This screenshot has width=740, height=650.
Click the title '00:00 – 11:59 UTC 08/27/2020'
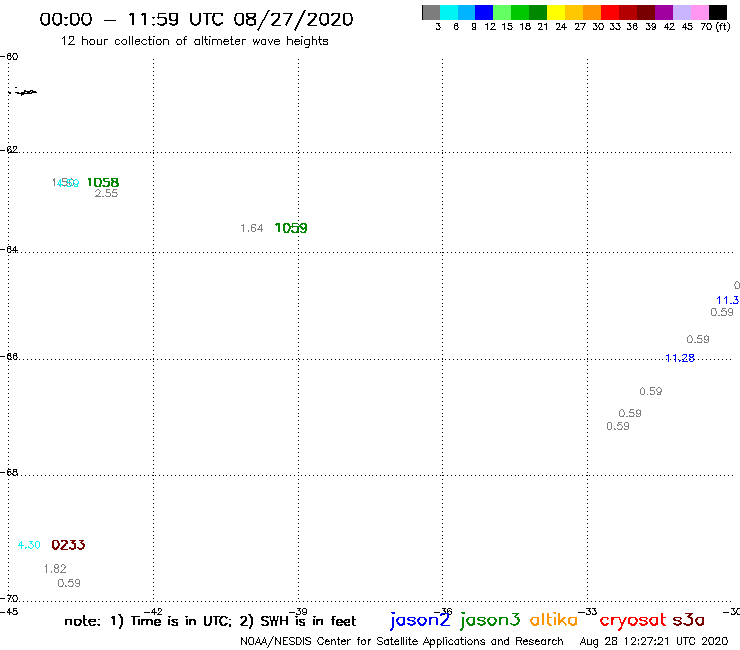(196, 19)
